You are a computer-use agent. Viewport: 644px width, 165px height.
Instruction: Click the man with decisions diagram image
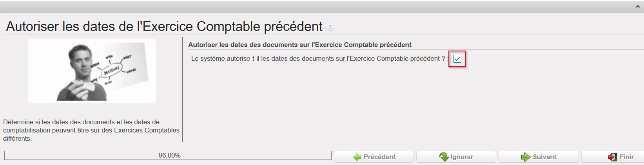click(92, 71)
